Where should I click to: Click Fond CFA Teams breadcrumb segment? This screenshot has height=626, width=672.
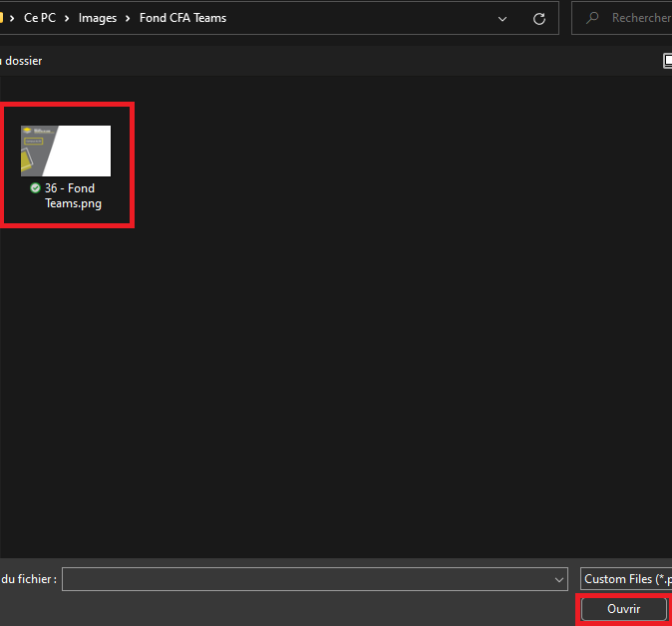pyautogui.click(x=182, y=18)
